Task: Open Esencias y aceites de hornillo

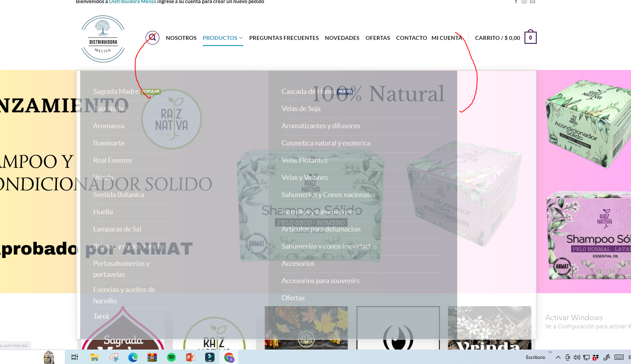Action: click(124, 295)
